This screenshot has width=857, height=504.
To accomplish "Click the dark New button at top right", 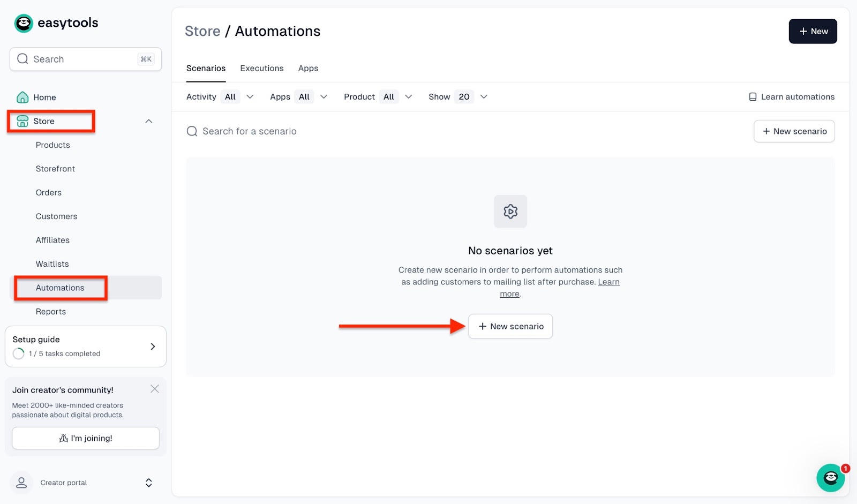I will [813, 31].
